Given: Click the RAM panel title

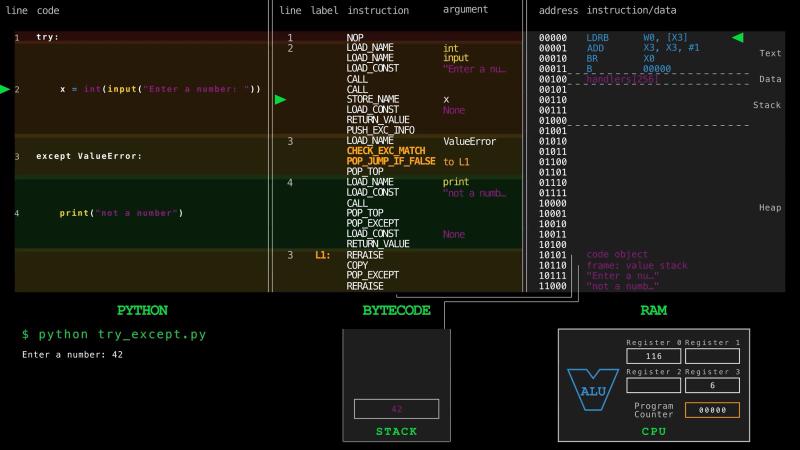Looking at the screenshot, I should [x=654, y=310].
